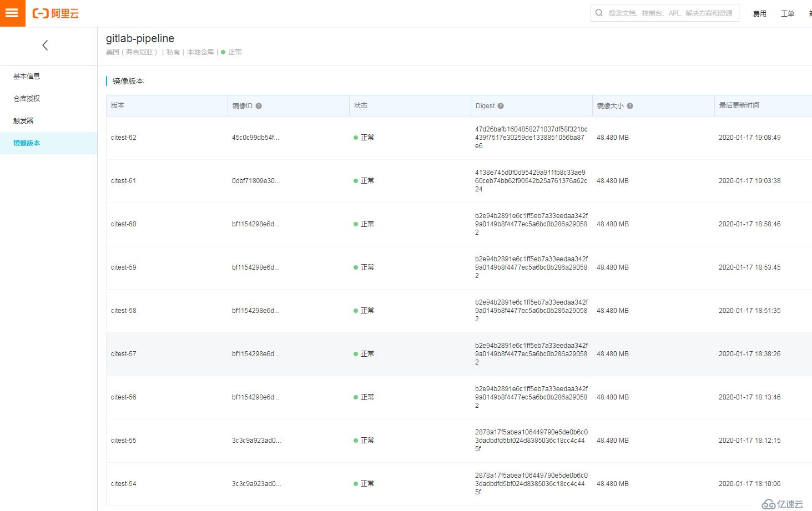The image size is (812, 511).
Task: Open the 工单 menu in top bar
Action: click(788, 13)
